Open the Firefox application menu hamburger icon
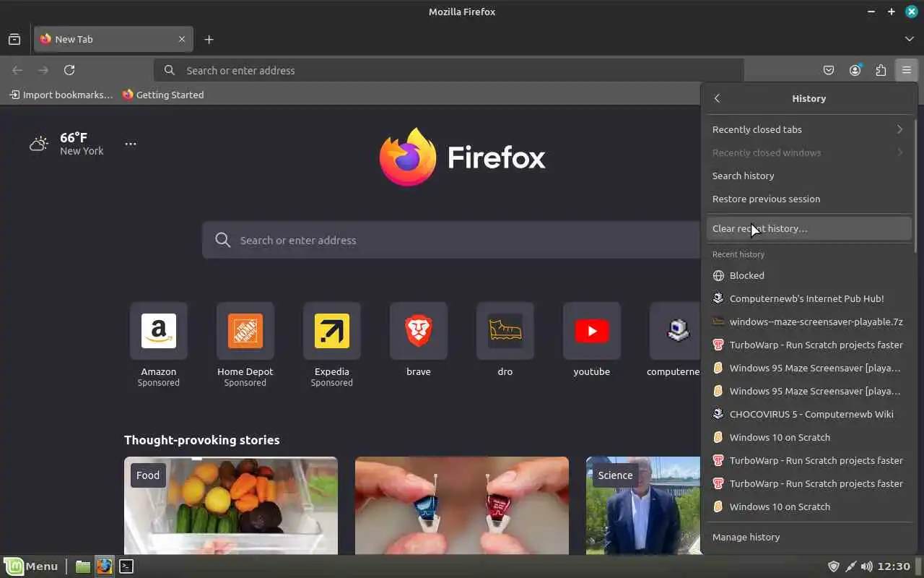This screenshot has width=924, height=578. click(906, 70)
